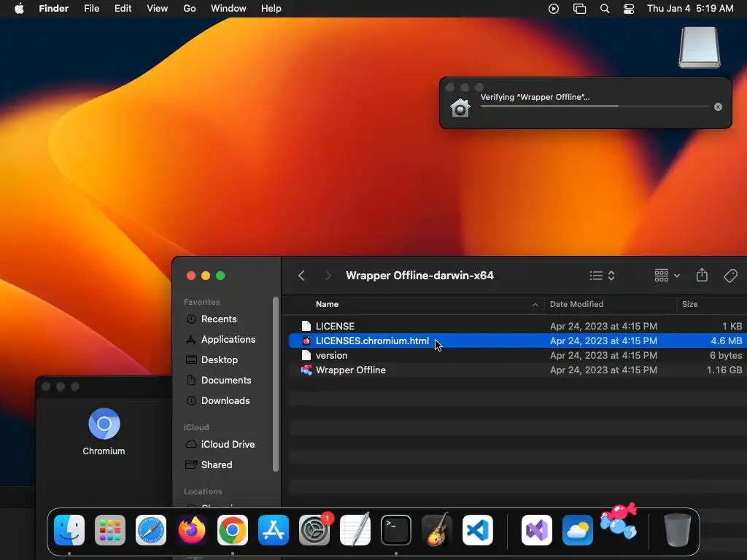Click the candy Wrapper Offline dock icon
Viewport: 747px width, 560px height.
(619, 522)
